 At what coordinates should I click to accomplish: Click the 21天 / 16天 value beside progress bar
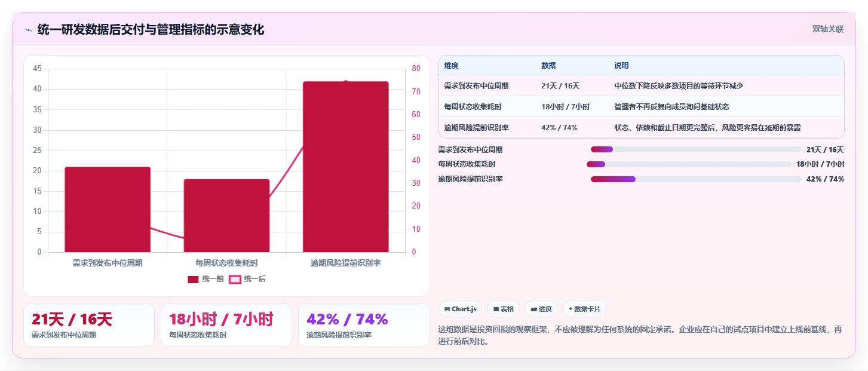825,150
